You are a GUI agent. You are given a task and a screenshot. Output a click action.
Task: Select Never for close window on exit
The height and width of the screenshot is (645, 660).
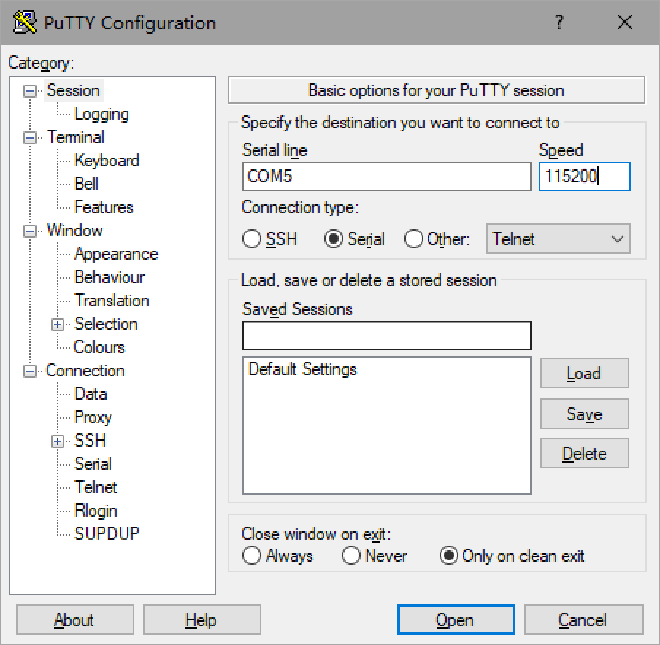[351, 556]
